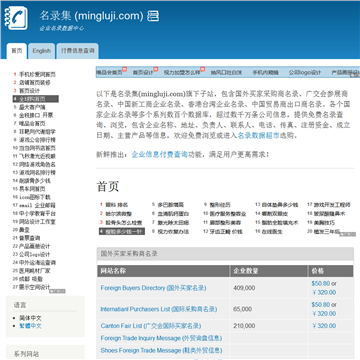
Task: Click sidebar item 7 唯品会首页
Action: pyautogui.click(x=32, y=123)
